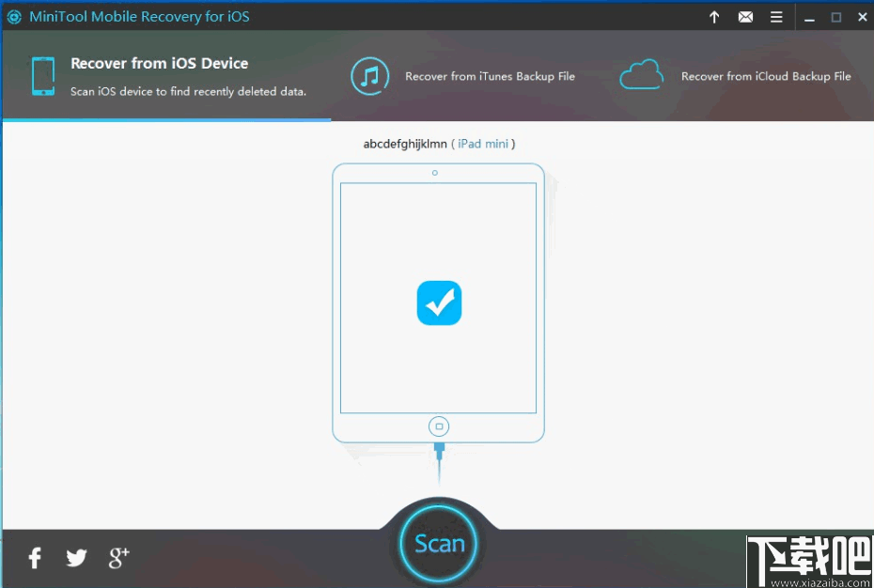Click the blue progress bar under the tabs
874x588 pixels.
165,119
